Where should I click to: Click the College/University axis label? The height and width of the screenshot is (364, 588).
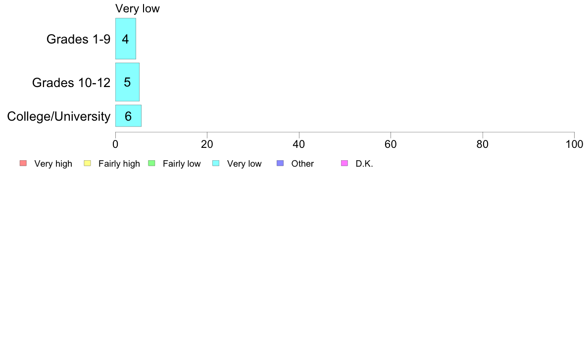[x=59, y=116]
